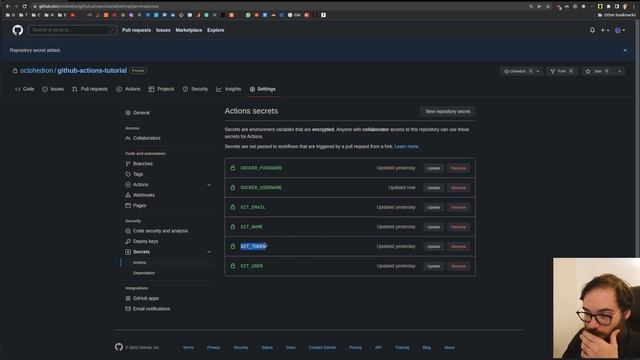Switch to the Insights tab

(x=229, y=89)
